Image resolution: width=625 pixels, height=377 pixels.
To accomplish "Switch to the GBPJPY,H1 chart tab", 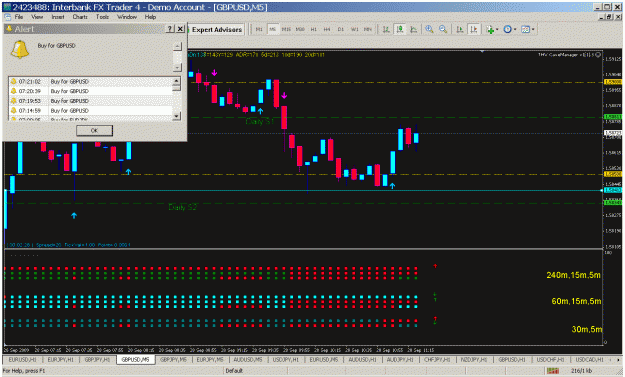I will tap(97, 359).
